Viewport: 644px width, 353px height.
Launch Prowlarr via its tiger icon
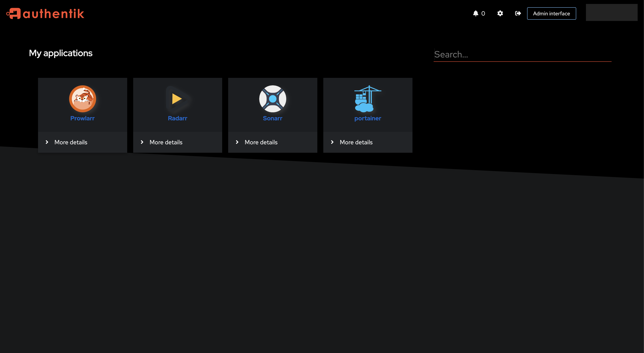click(x=82, y=99)
